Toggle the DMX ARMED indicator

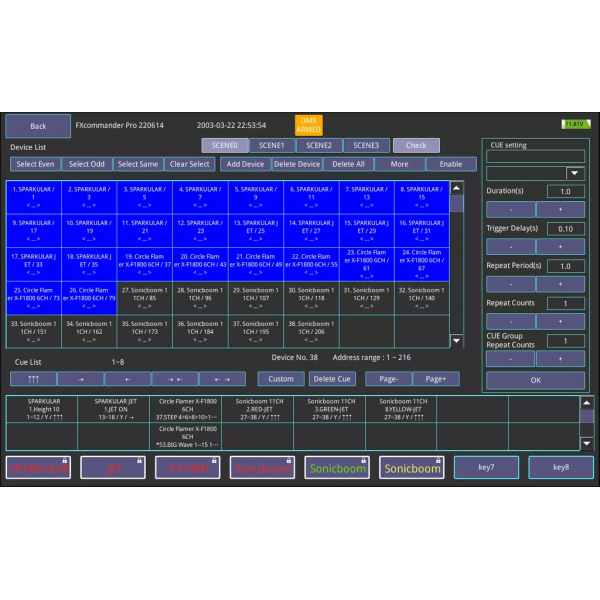(x=308, y=125)
